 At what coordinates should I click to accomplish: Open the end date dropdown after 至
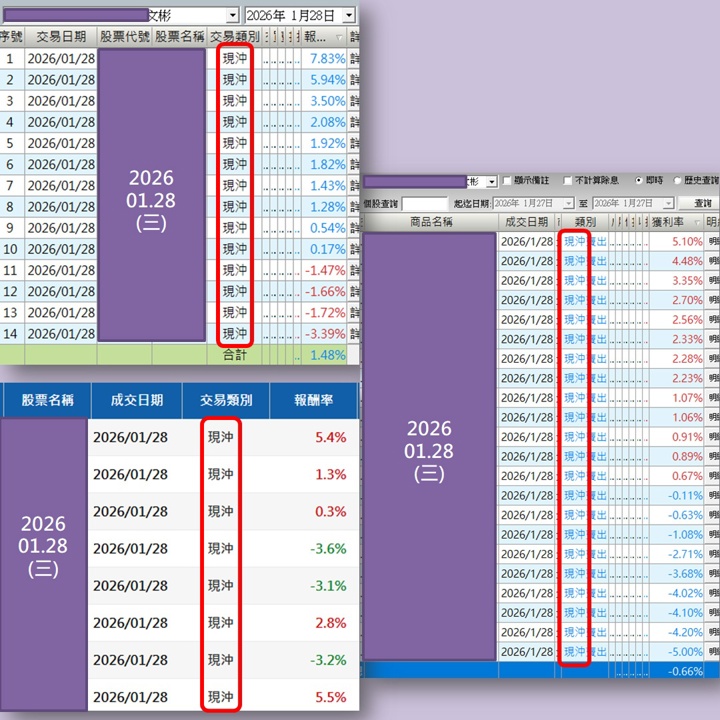pyautogui.click(x=669, y=203)
